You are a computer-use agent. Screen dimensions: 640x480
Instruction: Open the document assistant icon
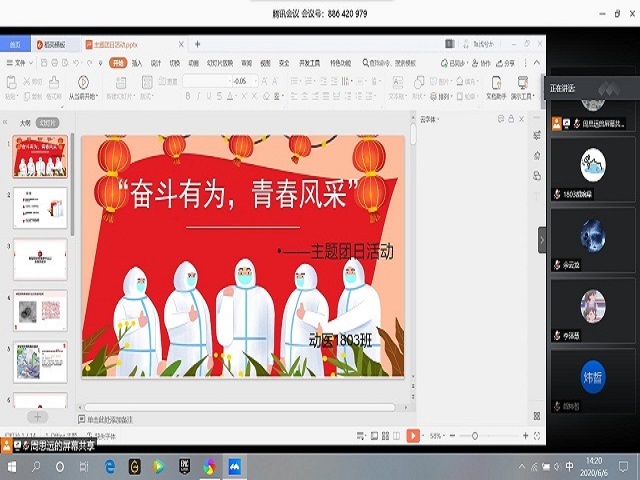[496, 82]
